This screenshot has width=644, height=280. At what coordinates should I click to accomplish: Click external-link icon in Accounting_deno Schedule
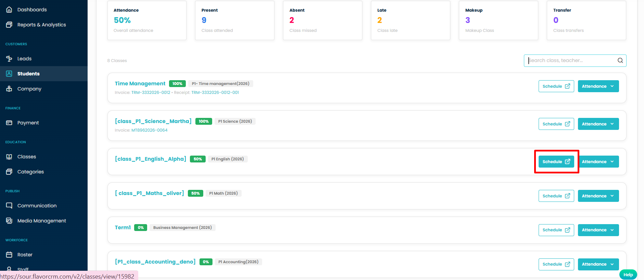pyautogui.click(x=567, y=264)
